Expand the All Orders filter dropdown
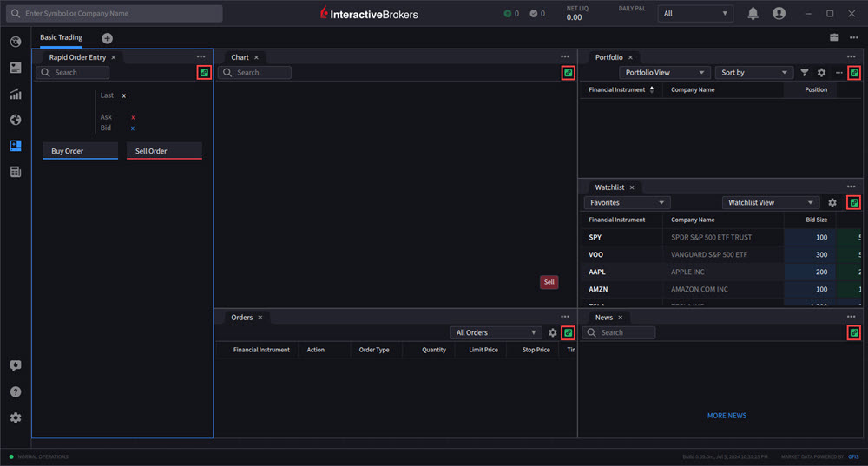 [x=496, y=332]
